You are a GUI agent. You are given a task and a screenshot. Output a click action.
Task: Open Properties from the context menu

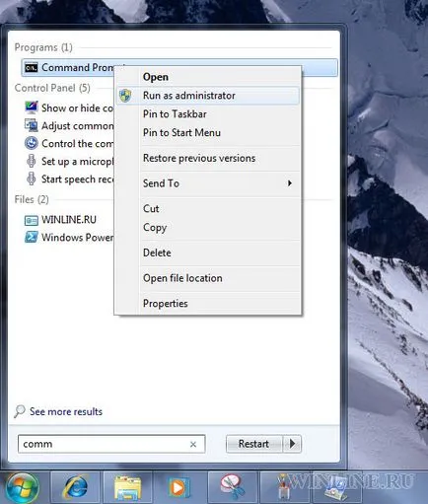click(x=208, y=304)
